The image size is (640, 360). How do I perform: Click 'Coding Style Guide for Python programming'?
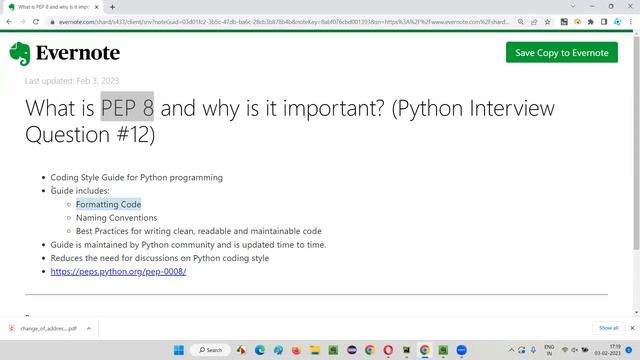pyautogui.click(x=137, y=178)
